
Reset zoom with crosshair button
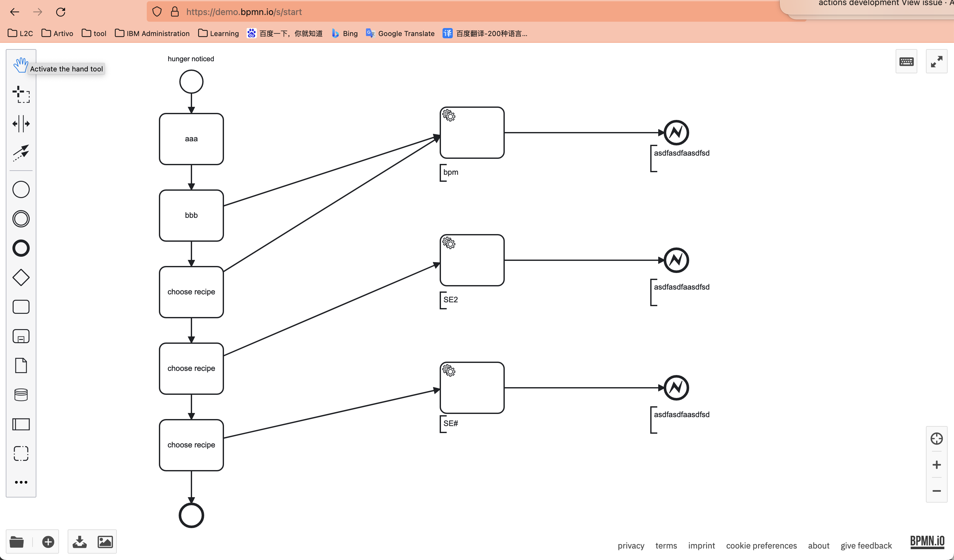pos(936,438)
